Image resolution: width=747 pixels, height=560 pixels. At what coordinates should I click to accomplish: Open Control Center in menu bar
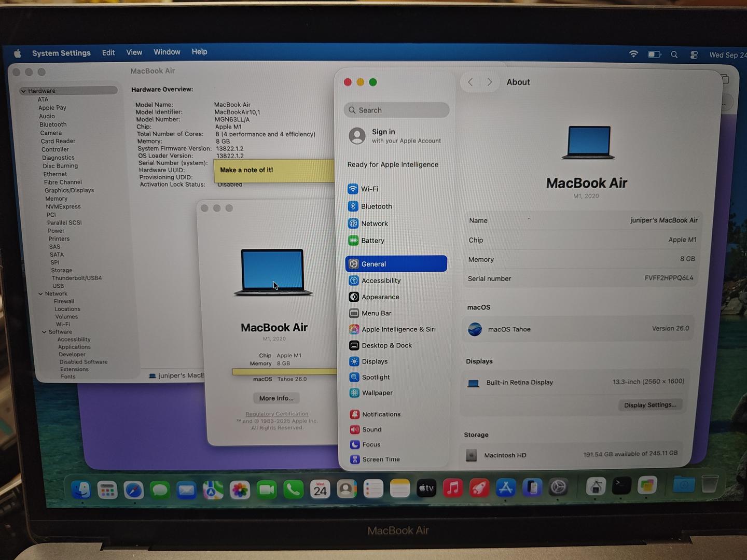(694, 55)
